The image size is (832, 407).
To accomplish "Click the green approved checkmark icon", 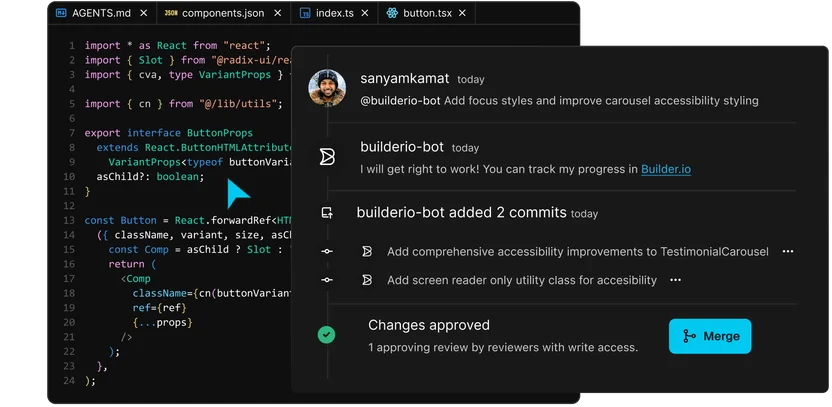I will pos(326,335).
